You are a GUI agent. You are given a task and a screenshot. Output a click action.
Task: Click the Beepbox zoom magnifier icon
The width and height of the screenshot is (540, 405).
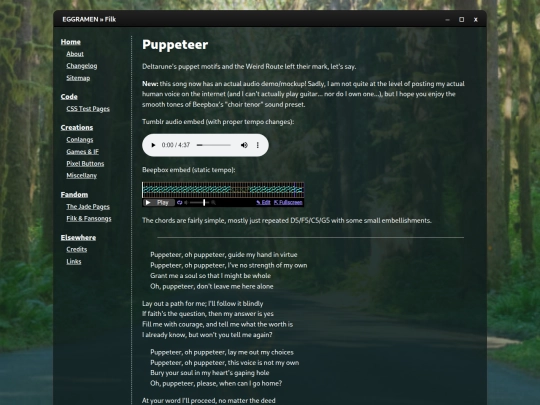214,202
